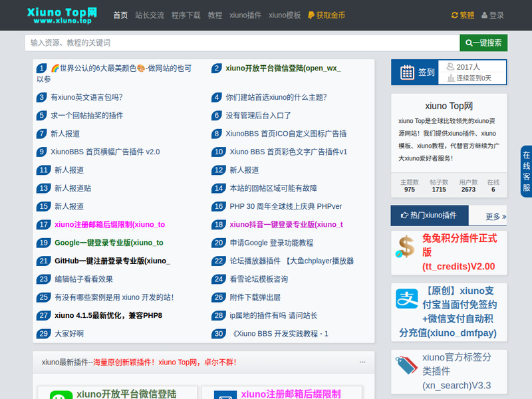This screenshot has width=532, height=399.
Task: Open GitHub一键注册登录专业版 post
Action: pos(112,261)
